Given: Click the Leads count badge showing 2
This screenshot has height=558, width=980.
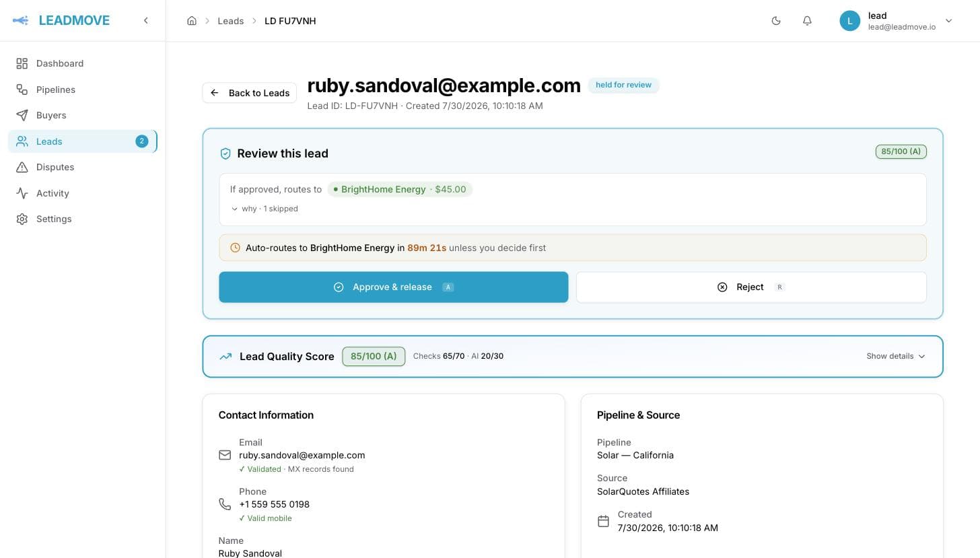Looking at the screenshot, I should tap(141, 141).
